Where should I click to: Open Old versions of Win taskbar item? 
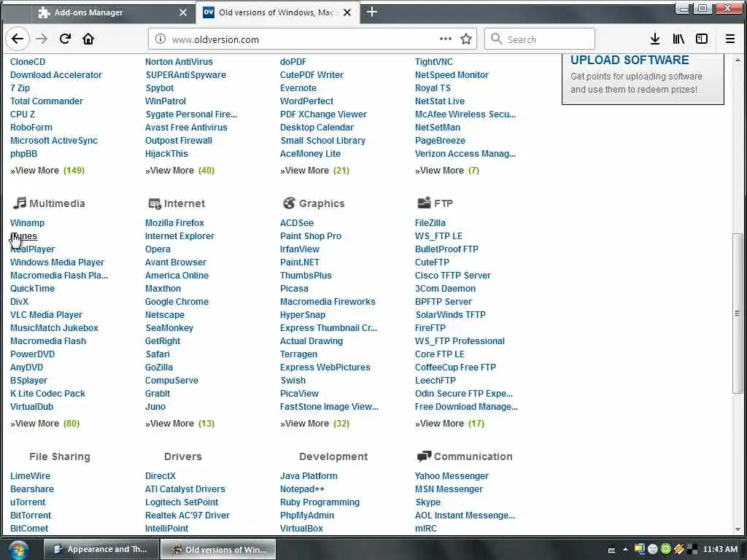tap(218, 550)
